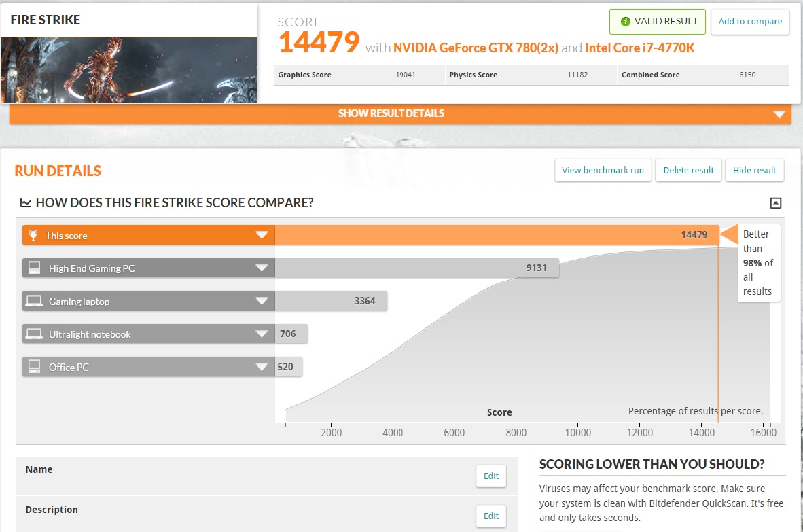
Task: Click the laptop icon for Gaming laptop
Action: click(x=35, y=300)
